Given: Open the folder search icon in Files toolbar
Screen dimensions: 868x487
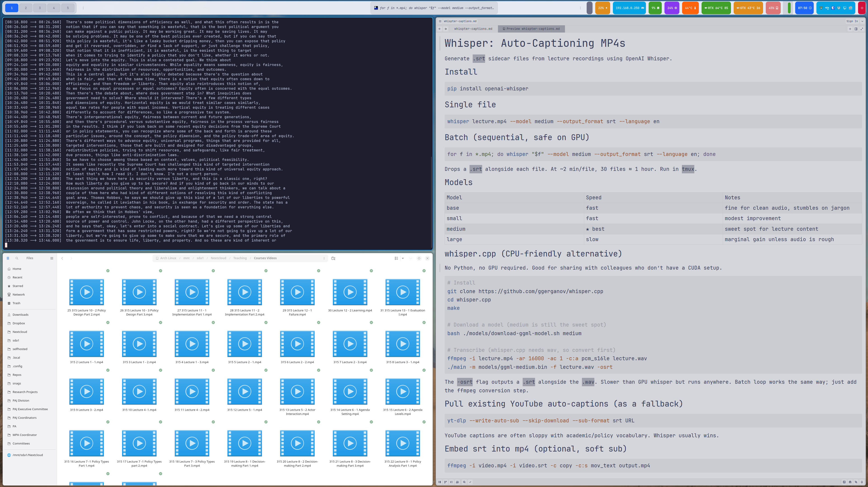Looking at the screenshot, I should coord(333,258).
